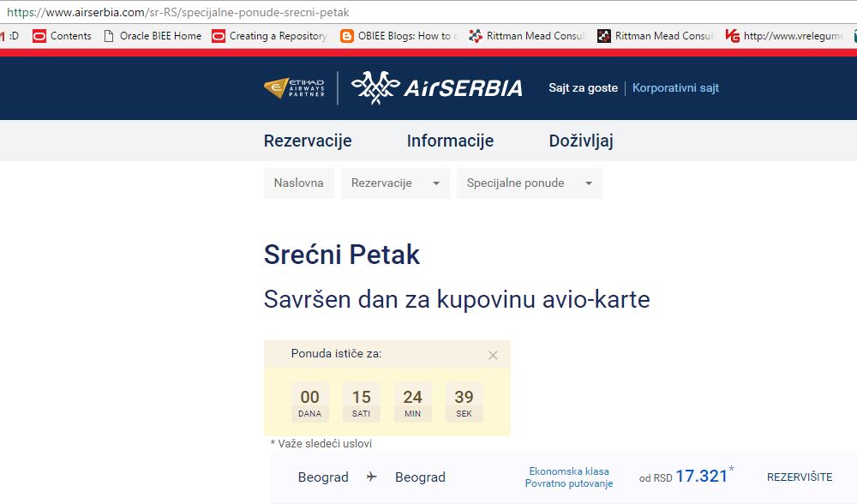Viewport: 857px width, 504px height.
Task: Open the Gmail :D bookmark
Action: pos(9,36)
